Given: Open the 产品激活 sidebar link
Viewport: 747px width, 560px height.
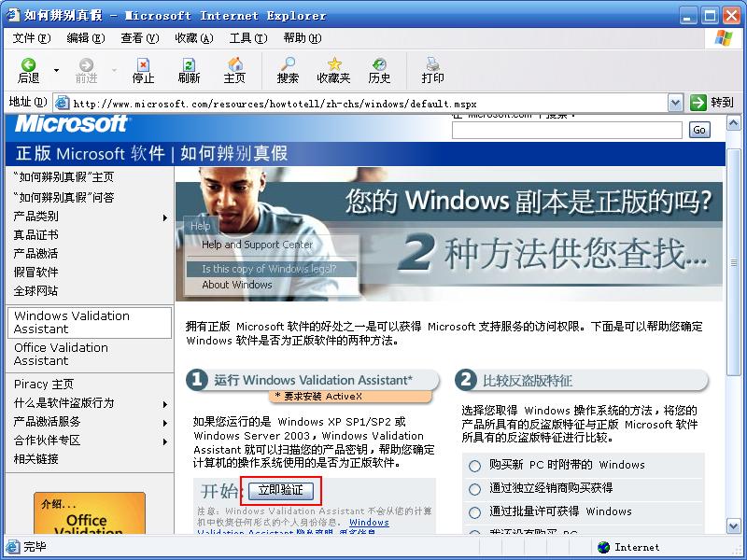Looking at the screenshot, I should 36,253.
